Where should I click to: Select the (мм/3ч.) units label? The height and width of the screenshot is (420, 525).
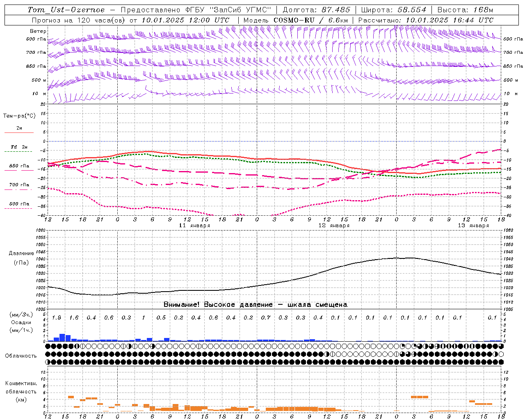(x=21, y=315)
